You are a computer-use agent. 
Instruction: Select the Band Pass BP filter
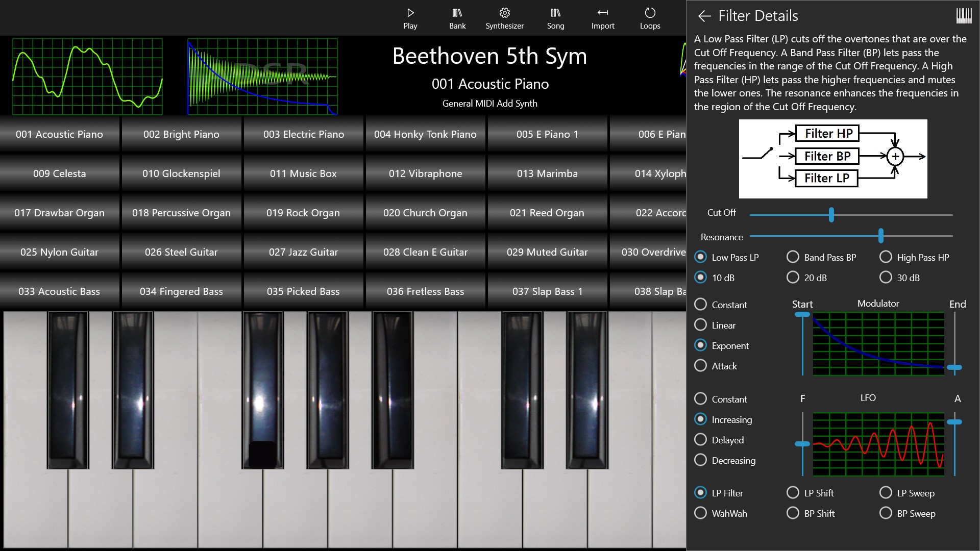(x=793, y=257)
